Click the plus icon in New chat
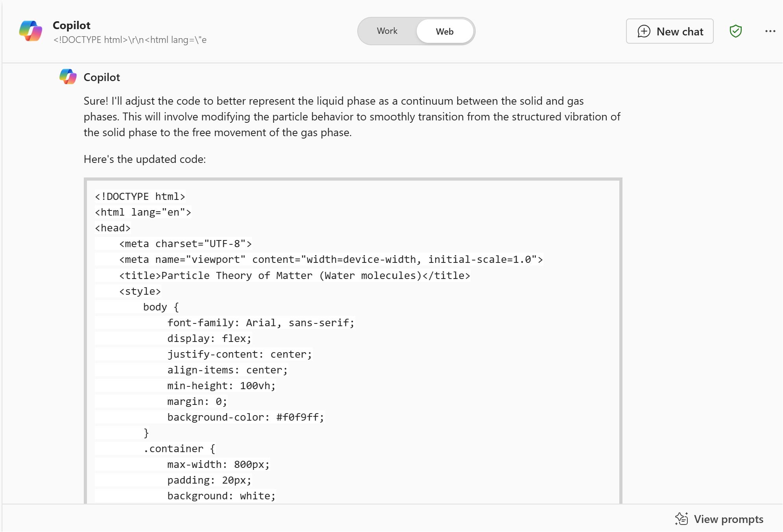The height and width of the screenshot is (532, 783). pos(644,31)
